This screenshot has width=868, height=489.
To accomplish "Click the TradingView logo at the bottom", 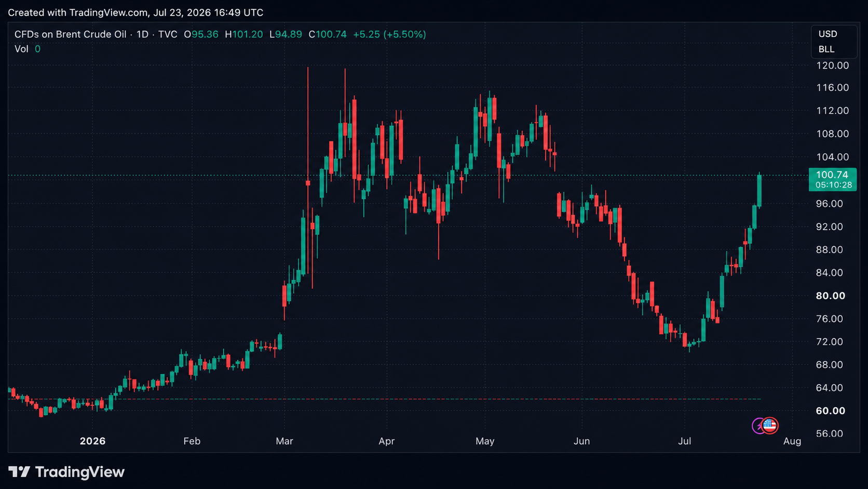I will [x=66, y=472].
